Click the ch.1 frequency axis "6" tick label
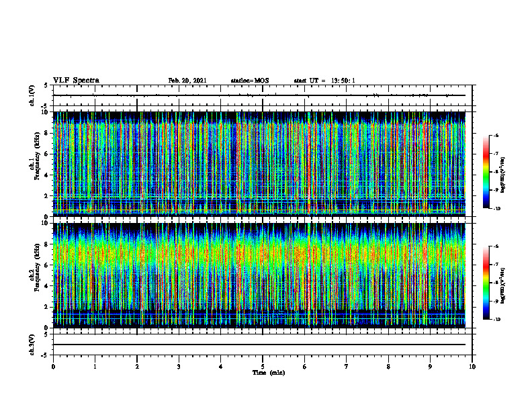Screen dimensions: 532x411 [47, 154]
